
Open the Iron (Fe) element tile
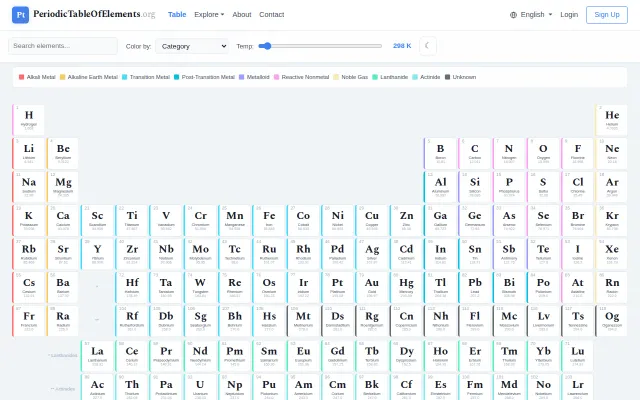pos(269,220)
